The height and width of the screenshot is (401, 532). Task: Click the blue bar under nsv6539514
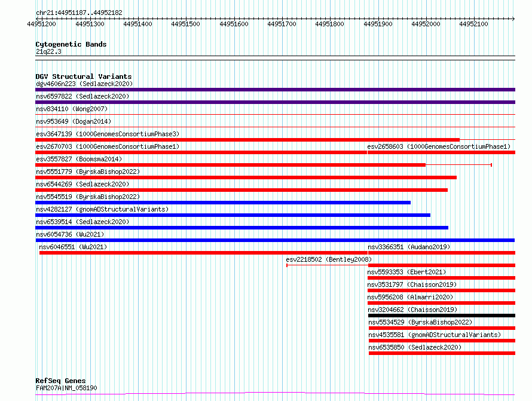(242, 228)
